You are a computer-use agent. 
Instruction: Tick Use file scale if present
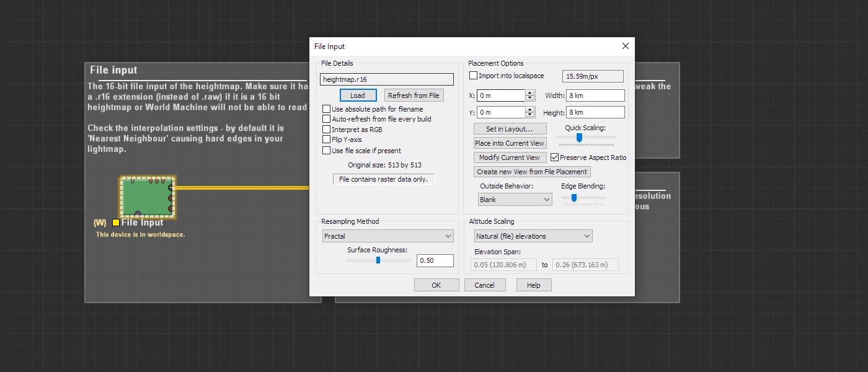327,151
